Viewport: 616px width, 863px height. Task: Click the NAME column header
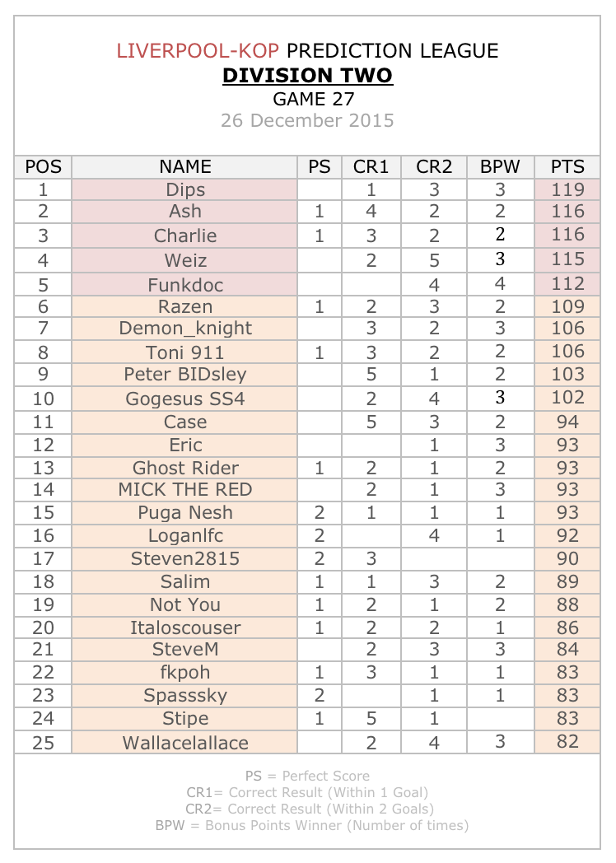[x=184, y=167]
